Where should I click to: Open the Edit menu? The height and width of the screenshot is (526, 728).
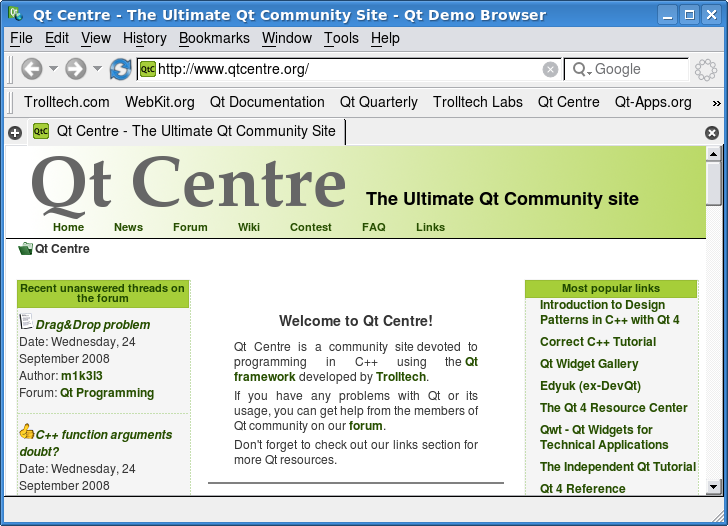57,38
